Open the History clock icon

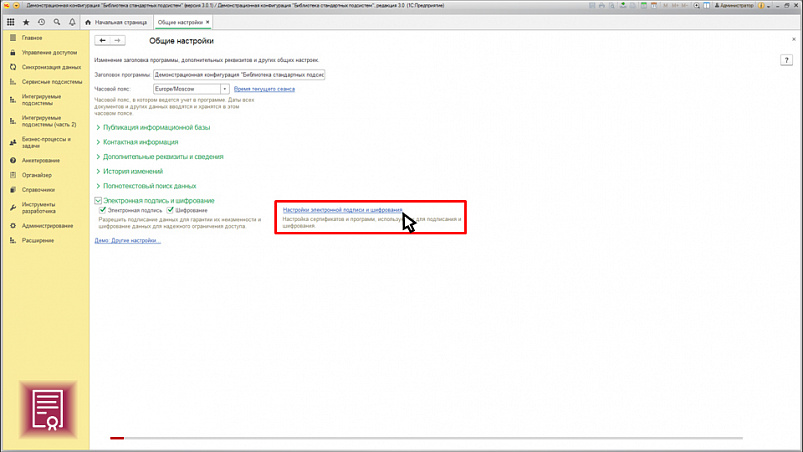click(x=42, y=22)
